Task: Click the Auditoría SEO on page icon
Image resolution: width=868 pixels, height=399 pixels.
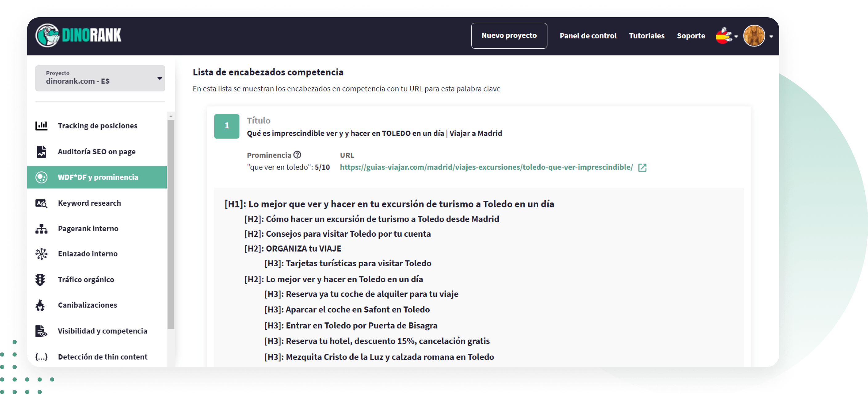Action: pos(41,151)
